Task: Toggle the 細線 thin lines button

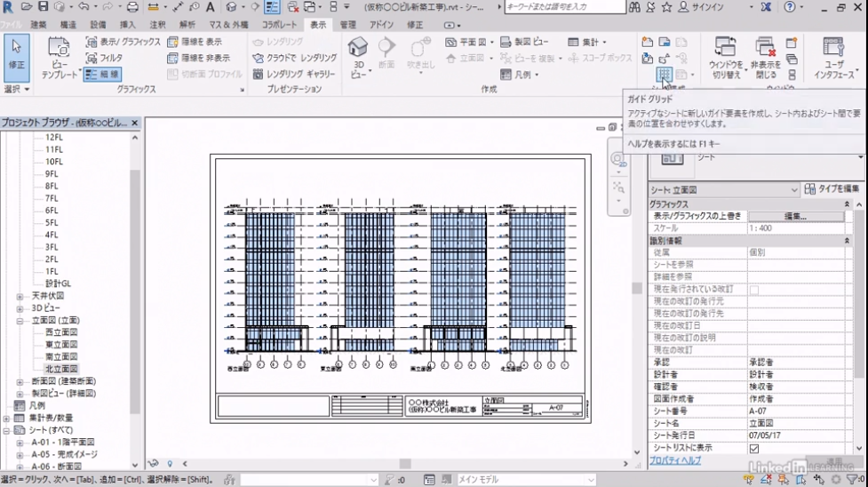Action: [x=103, y=75]
